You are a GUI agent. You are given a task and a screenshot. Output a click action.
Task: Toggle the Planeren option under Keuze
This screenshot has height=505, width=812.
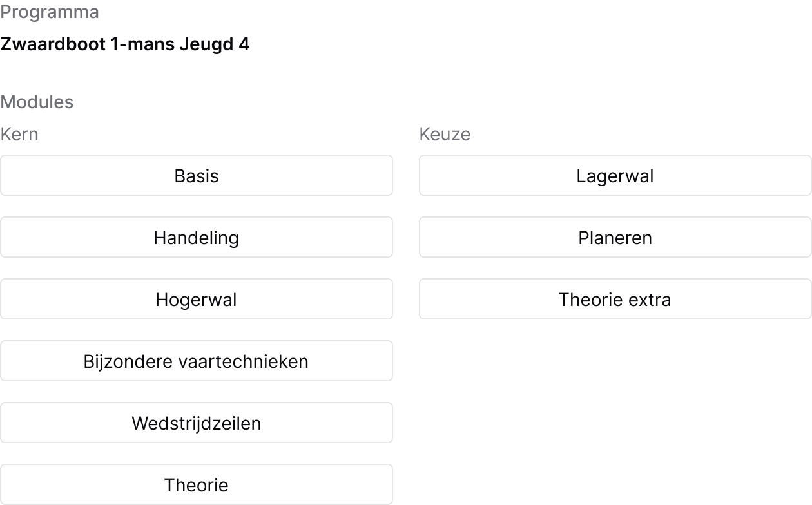615,237
